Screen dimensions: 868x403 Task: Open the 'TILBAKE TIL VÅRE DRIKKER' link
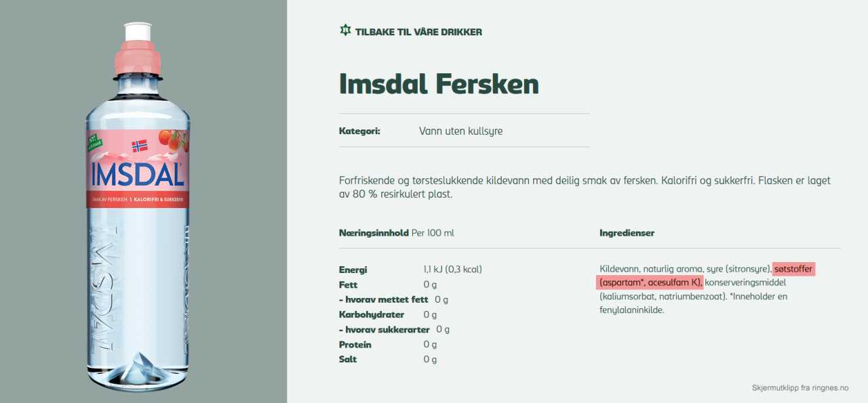coord(418,31)
